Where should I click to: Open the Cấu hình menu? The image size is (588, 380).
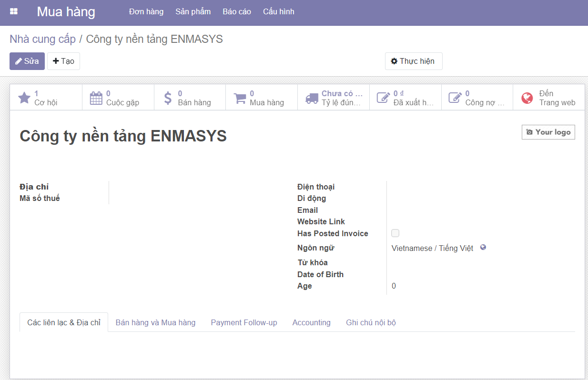(278, 12)
